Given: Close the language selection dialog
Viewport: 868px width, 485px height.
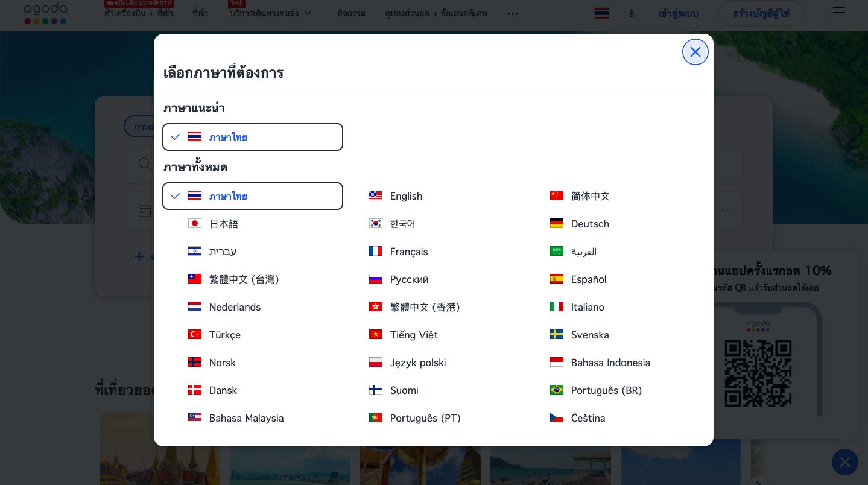Looking at the screenshot, I should 695,52.
